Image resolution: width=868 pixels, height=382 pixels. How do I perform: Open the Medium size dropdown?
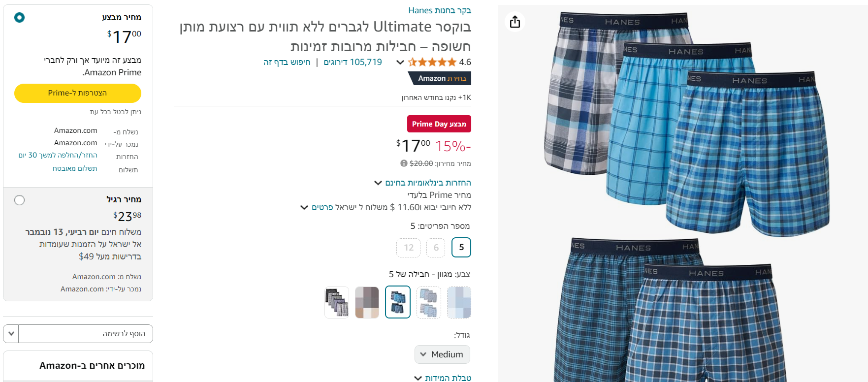click(442, 354)
